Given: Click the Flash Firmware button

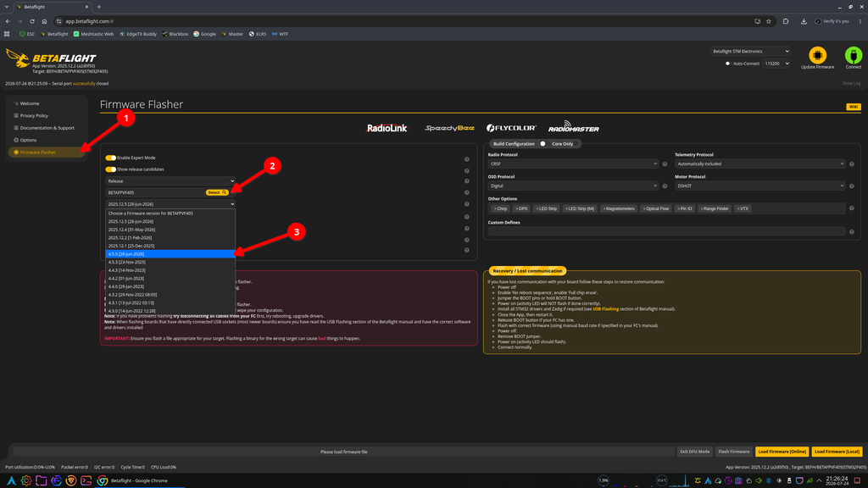Looking at the screenshot, I should click(x=733, y=452).
